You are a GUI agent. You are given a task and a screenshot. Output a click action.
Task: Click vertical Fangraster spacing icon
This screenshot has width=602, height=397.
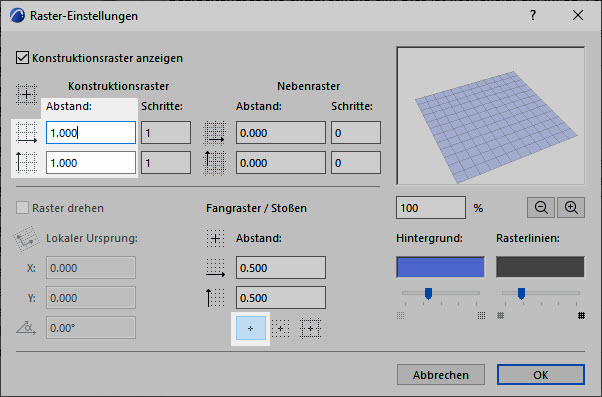(x=215, y=298)
